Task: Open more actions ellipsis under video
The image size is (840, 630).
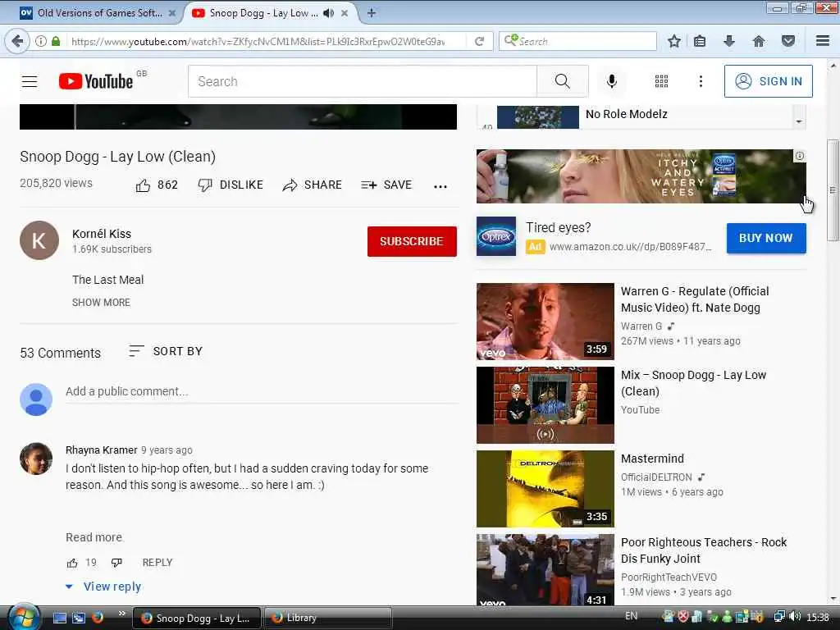Action: tap(441, 186)
